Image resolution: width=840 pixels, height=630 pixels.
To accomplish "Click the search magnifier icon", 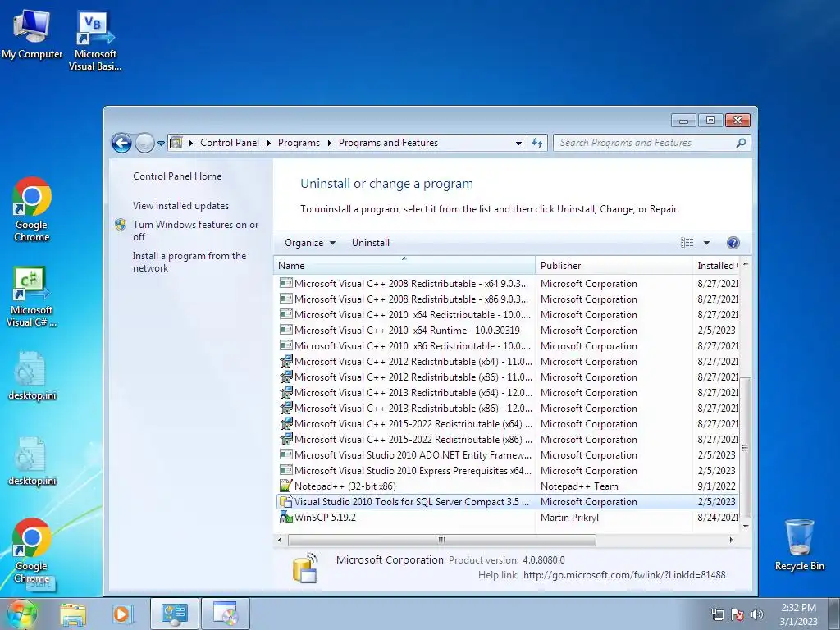I will pos(741,143).
